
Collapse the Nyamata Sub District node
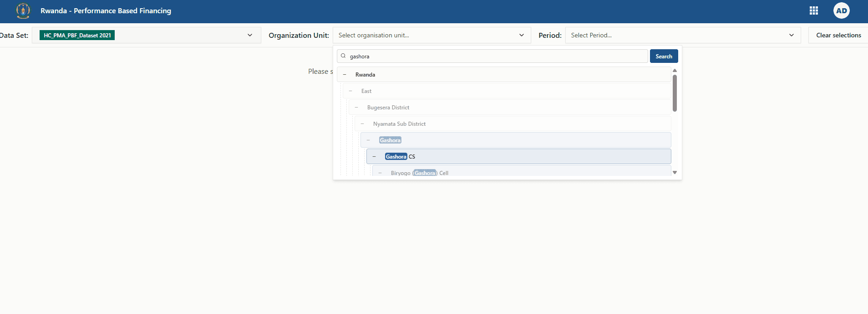coord(362,124)
